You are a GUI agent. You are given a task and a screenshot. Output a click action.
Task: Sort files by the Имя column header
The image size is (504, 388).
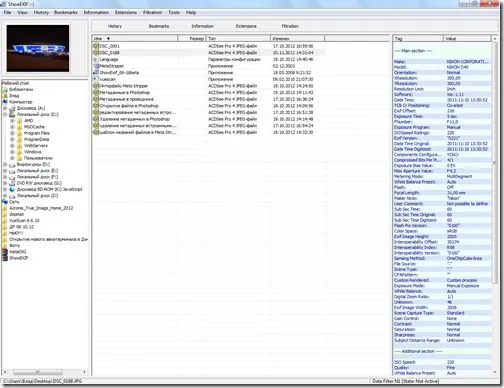pyautogui.click(x=135, y=38)
